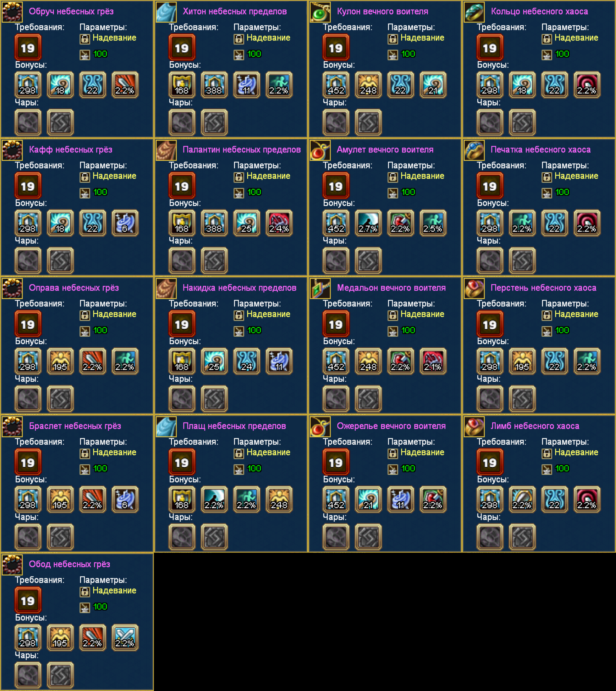Image resolution: width=616 pixels, height=691 pixels.
Task: Click the 2.4% bonus on Палантин небесных пределов
Action: [x=279, y=223]
